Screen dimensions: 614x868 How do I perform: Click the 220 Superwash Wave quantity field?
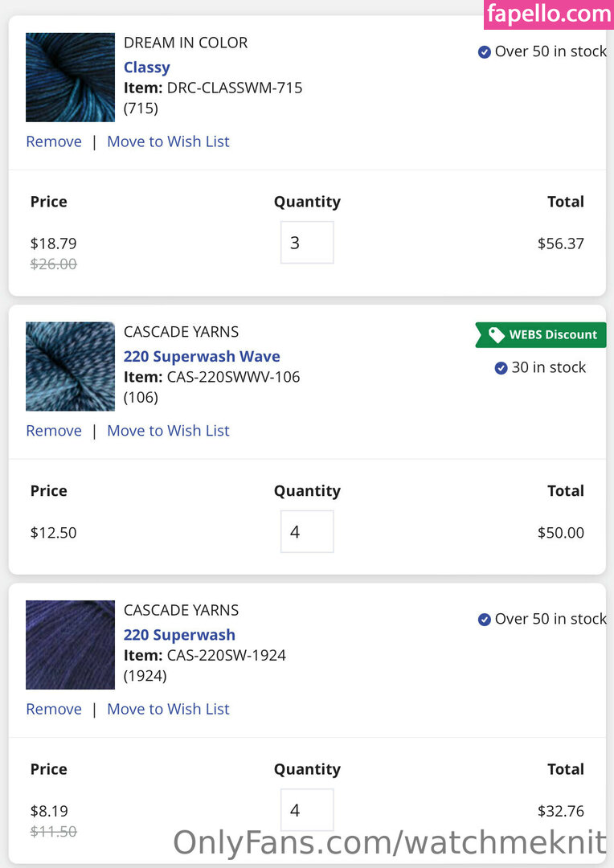(307, 532)
